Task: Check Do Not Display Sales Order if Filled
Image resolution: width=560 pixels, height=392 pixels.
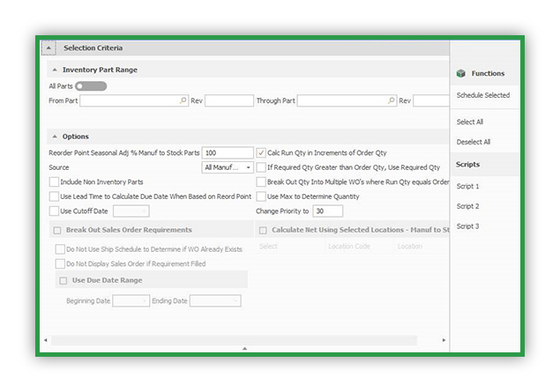Action: point(60,263)
